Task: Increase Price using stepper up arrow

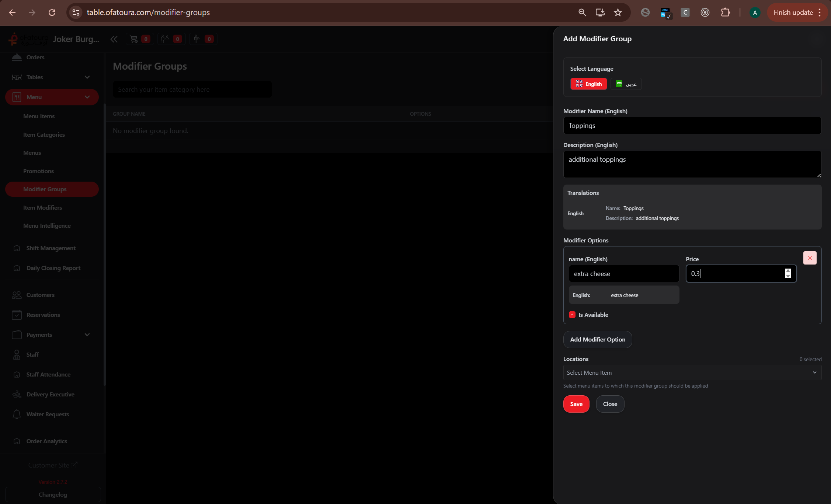Action: tap(788, 271)
